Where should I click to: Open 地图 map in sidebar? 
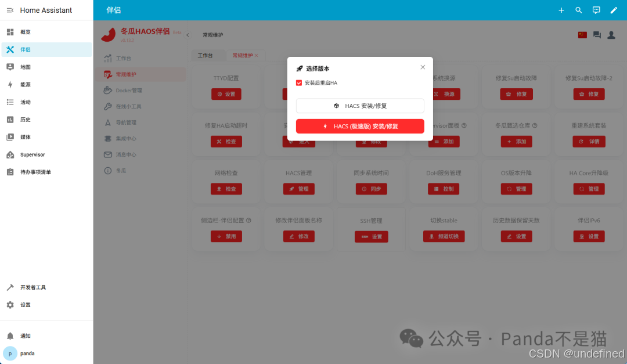point(46,67)
